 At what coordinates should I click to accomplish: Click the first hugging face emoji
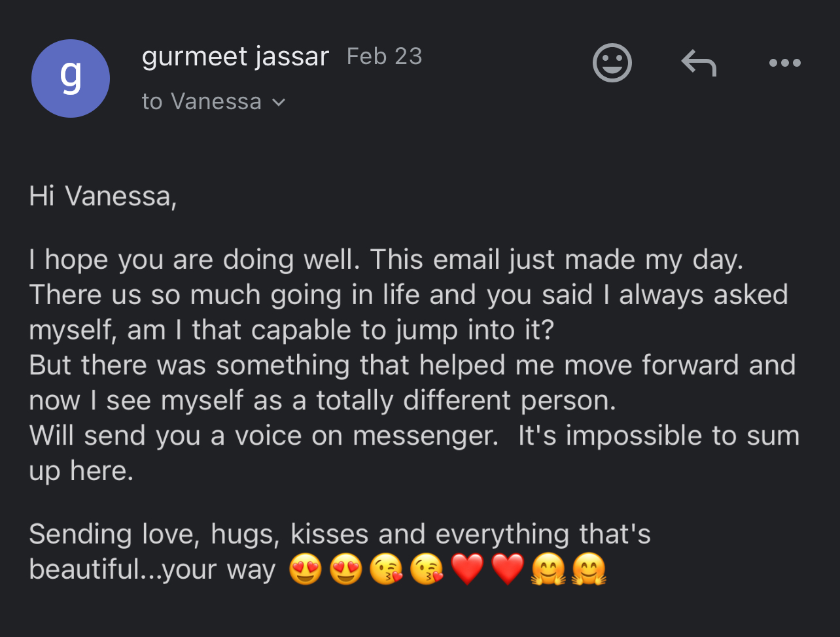[x=548, y=570]
